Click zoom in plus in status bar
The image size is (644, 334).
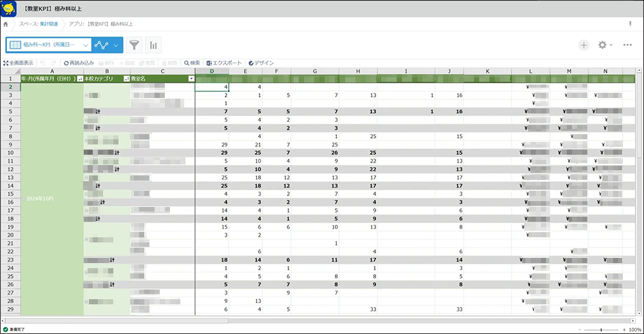[624, 329]
